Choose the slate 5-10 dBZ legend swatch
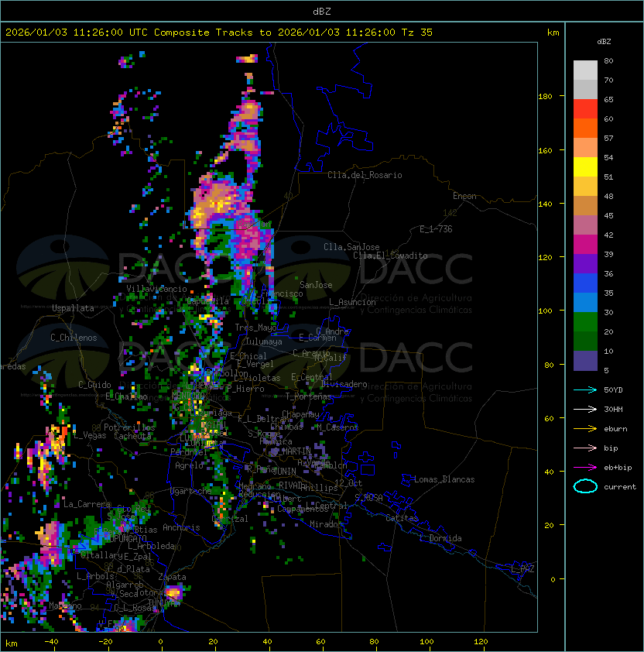Viewport: 644px width, 652px height. tap(585, 361)
